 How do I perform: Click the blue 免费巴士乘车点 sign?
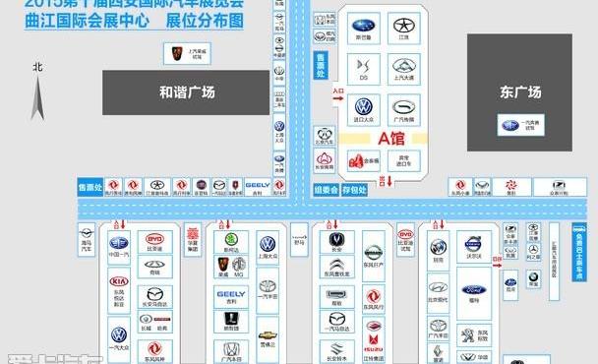(579, 252)
